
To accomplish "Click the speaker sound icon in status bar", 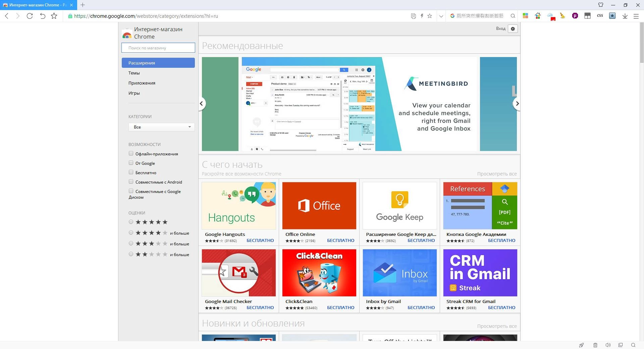I will pos(608,345).
